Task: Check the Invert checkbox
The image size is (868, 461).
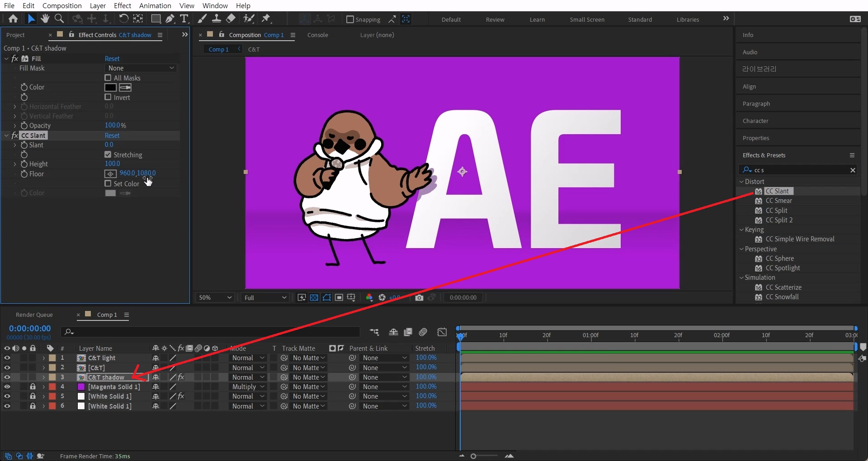Action: pos(108,97)
